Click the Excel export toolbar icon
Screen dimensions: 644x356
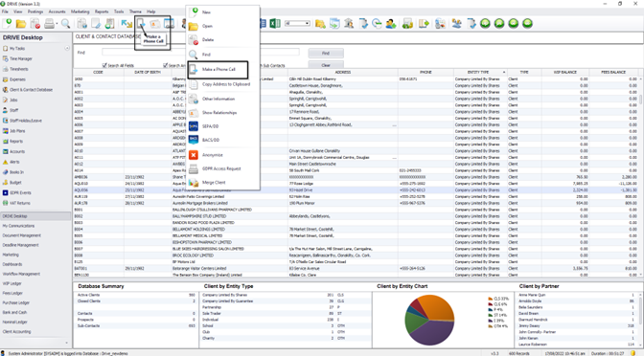(275, 23)
